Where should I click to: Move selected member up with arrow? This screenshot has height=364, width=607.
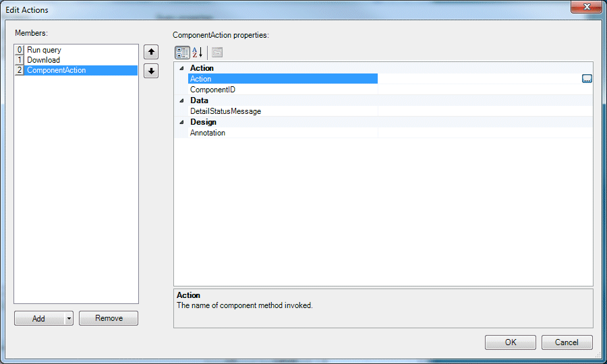coord(151,52)
